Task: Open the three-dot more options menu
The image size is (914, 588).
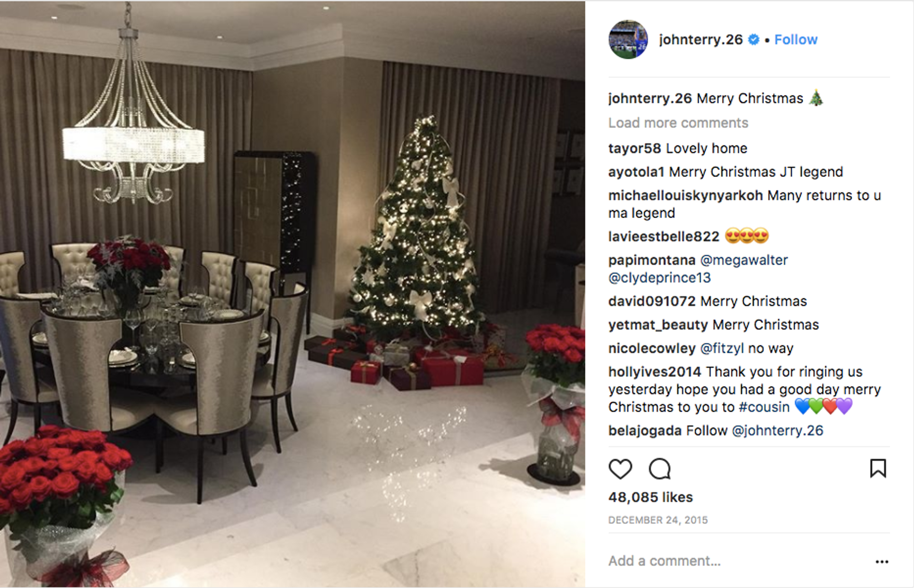Action: tap(882, 562)
